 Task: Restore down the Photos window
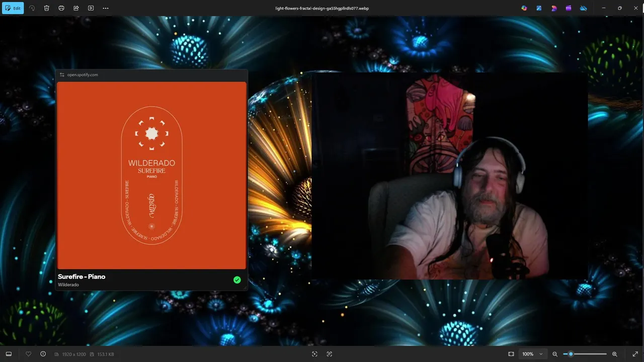(x=619, y=8)
